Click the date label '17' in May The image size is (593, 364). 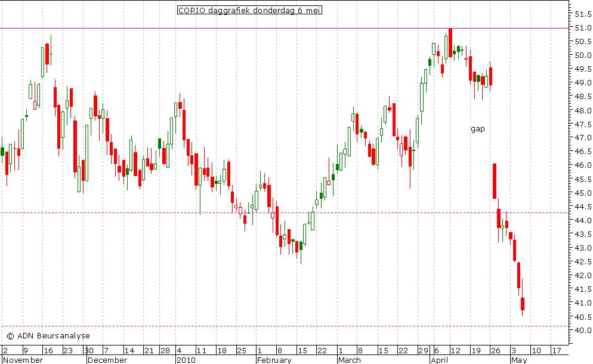tap(557, 350)
